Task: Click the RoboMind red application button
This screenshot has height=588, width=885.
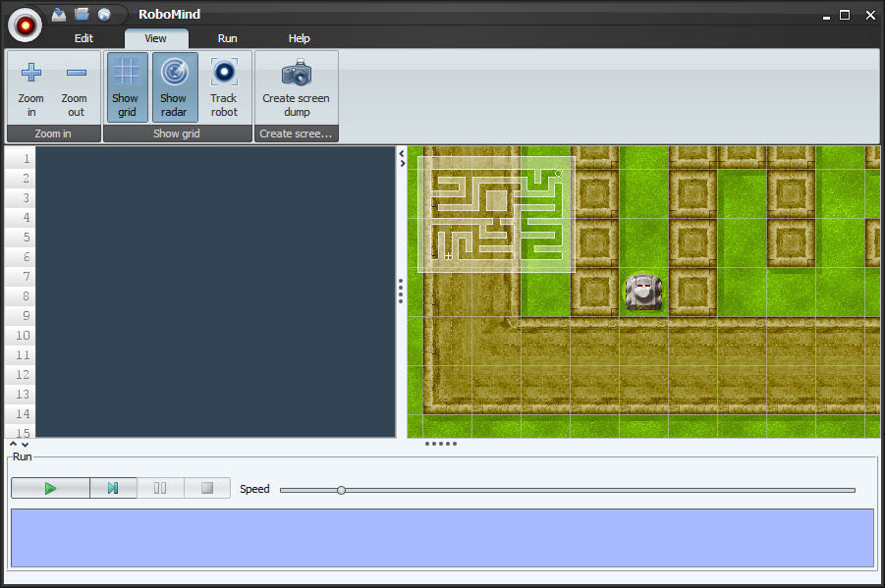Action: point(25,25)
